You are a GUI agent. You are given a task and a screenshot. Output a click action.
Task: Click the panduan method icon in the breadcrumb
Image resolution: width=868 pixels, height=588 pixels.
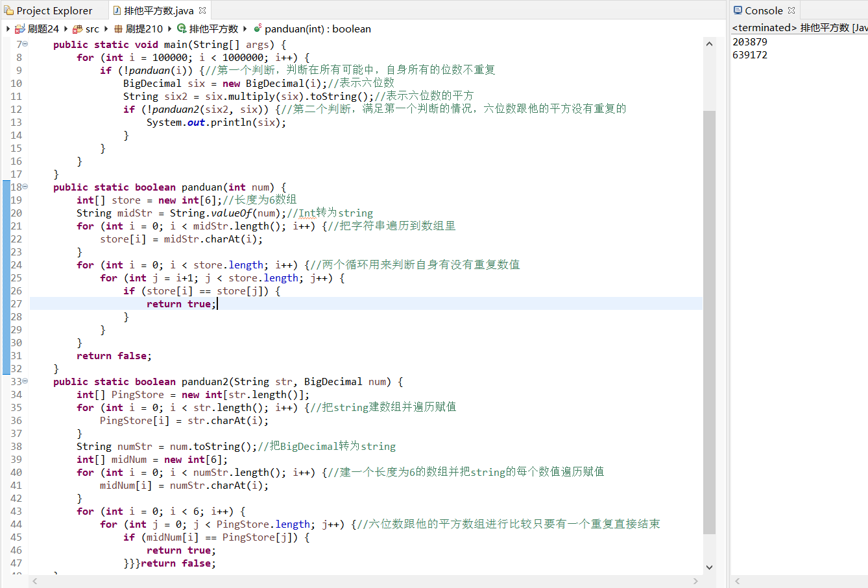coord(258,29)
